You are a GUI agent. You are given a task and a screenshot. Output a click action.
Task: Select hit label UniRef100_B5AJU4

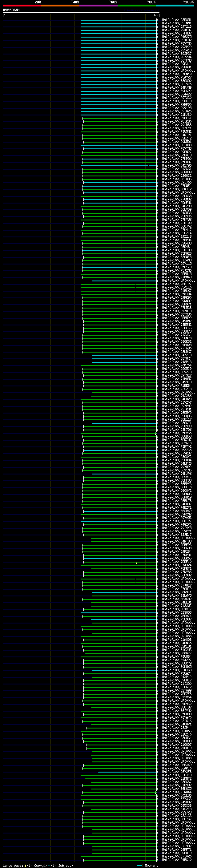(176, 294)
